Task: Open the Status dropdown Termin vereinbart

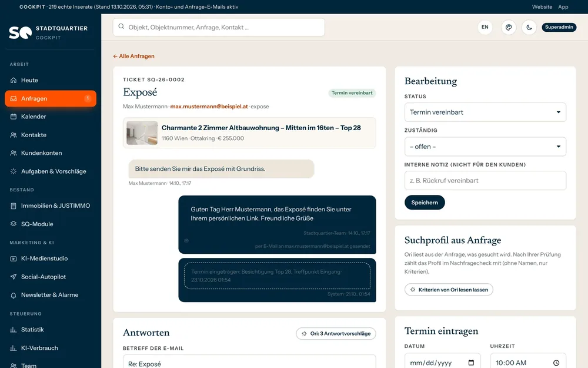Action: (485, 112)
